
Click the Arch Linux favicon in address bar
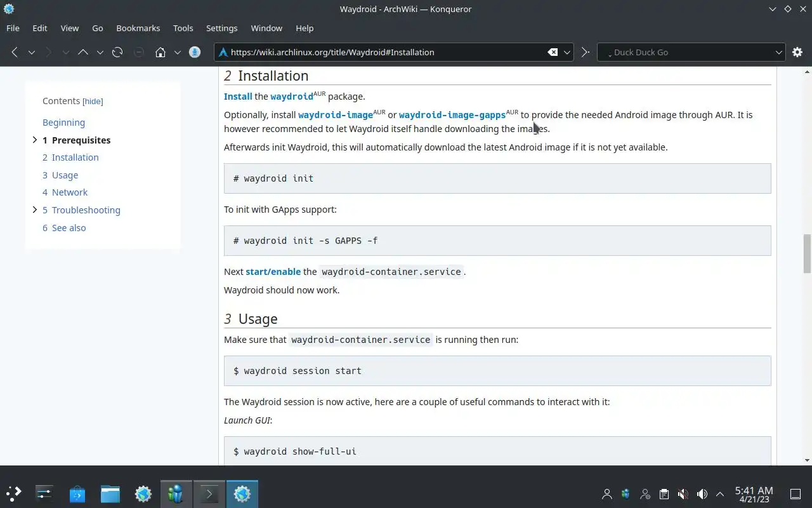[x=223, y=52]
